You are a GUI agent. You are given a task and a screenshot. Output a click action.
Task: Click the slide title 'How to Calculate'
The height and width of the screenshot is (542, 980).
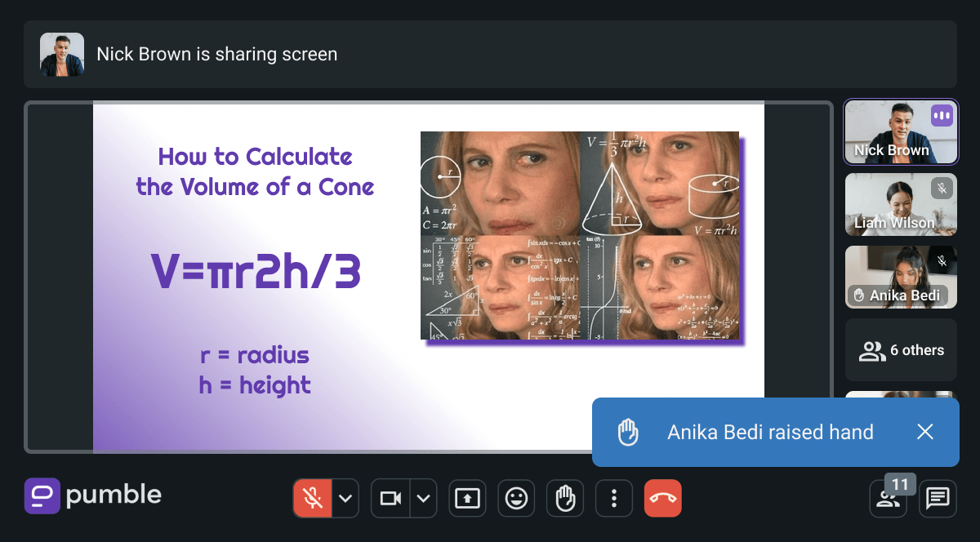(x=256, y=156)
